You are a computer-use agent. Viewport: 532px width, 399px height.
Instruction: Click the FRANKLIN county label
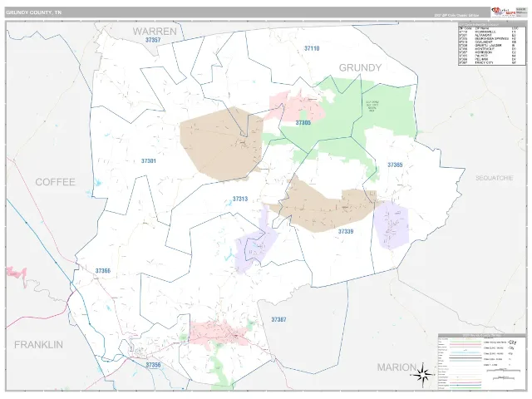(x=39, y=345)
